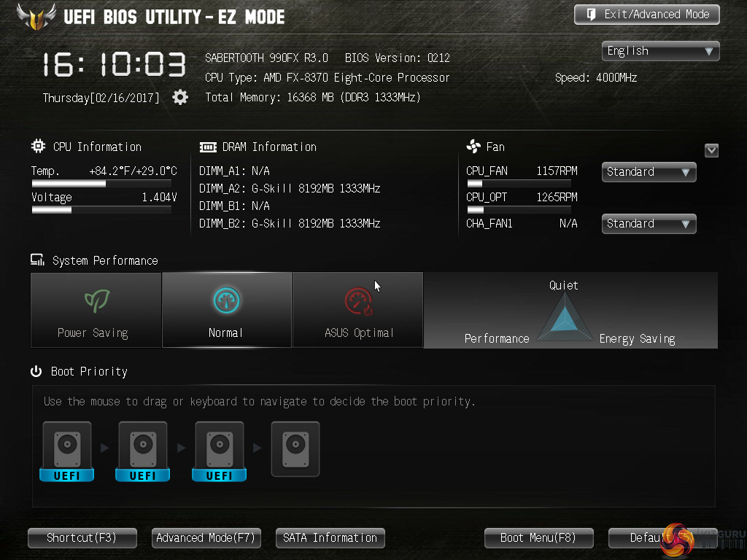Image resolution: width=747 pixels, height=560 pixels.
Task: Select the Power Saving leaf icon
Action: (x=97, y=301)
